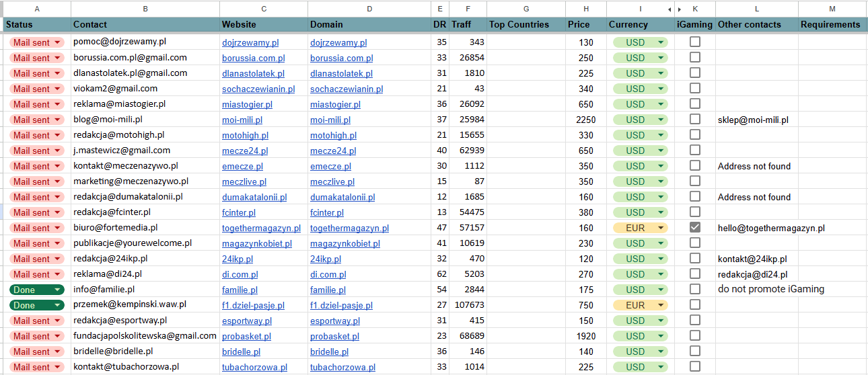Check the iGaming box for dojrzewamy.pl
Image resolution: width=868 pixels, height=375 pixels.
[695, 42]
